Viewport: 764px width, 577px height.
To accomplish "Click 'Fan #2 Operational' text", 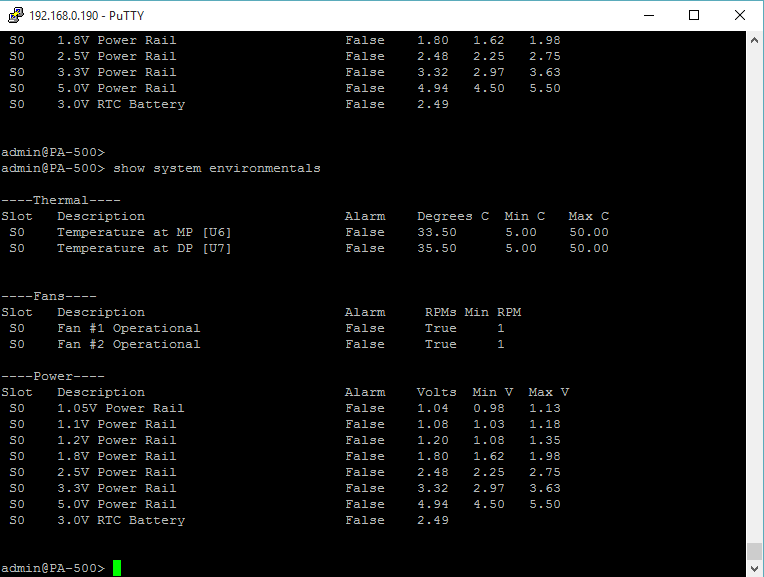I will 129,345.
